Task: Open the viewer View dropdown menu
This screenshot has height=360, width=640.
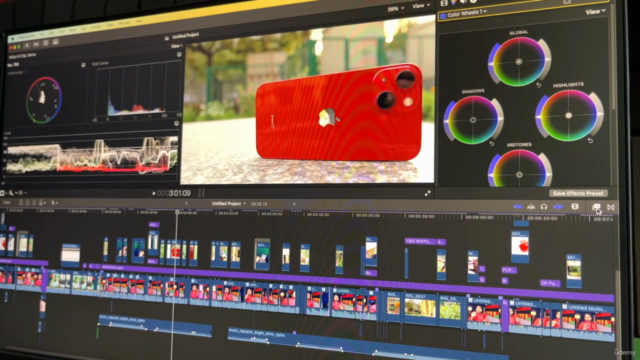Action: 421,6
